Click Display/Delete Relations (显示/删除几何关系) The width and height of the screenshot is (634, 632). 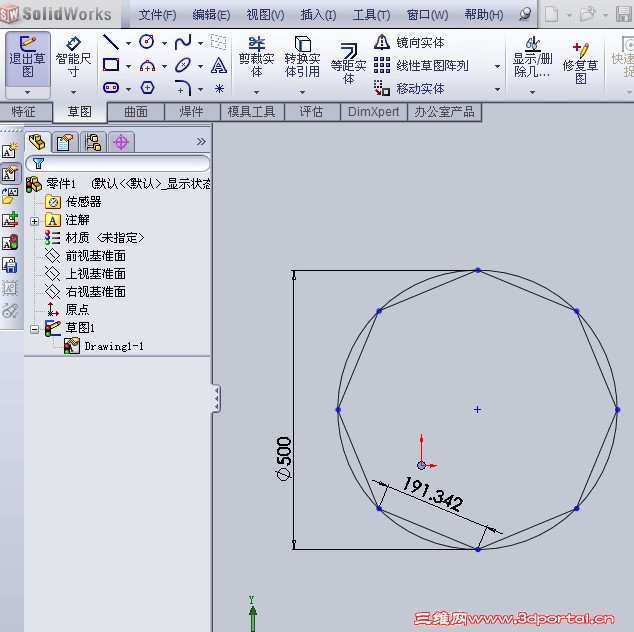(x=532, y=58)
